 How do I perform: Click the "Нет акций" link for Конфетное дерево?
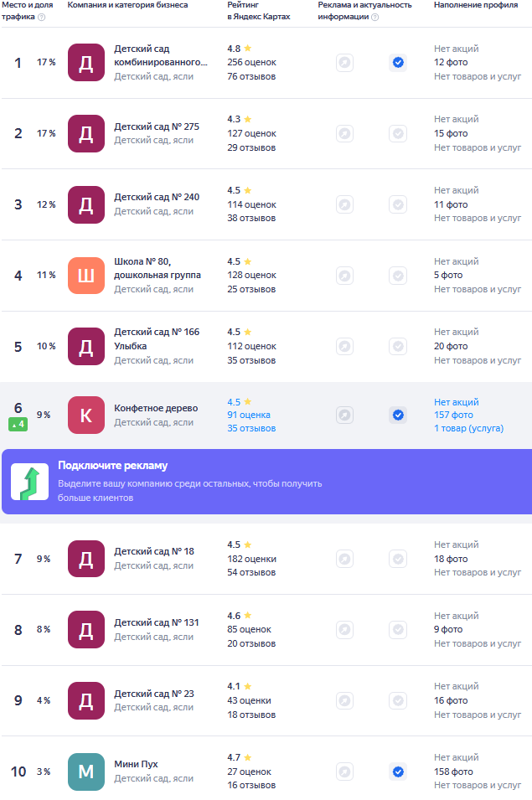[457, 402]
